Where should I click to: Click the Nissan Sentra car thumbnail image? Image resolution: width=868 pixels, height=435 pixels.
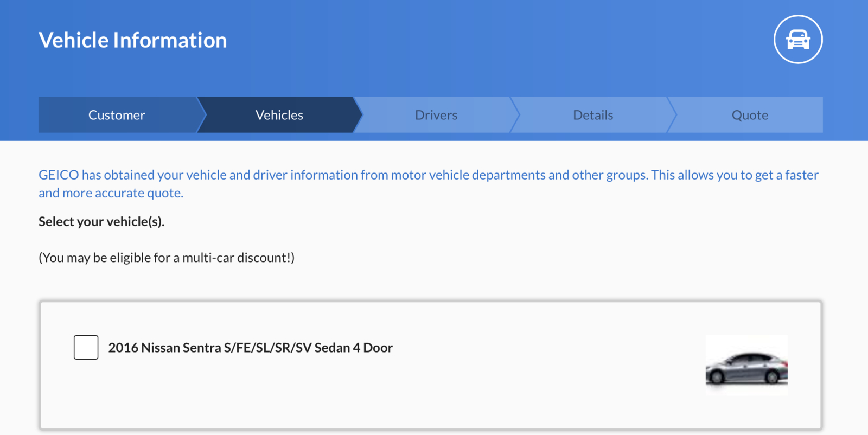click(746, 365)
